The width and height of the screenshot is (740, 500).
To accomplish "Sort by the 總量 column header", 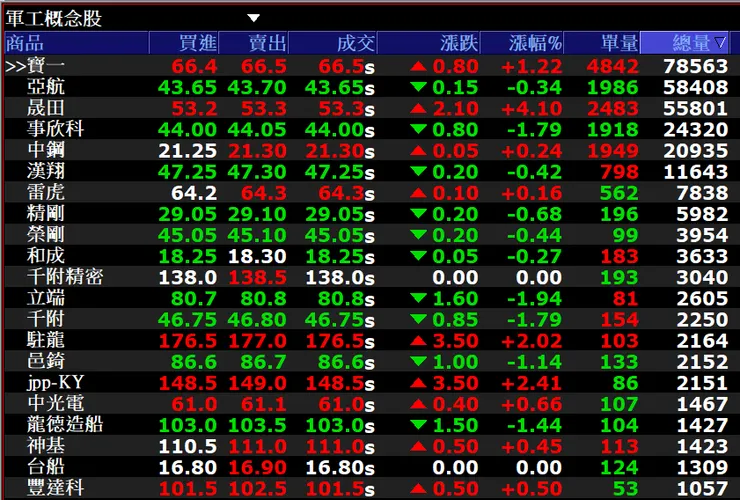I will [684, 43].
